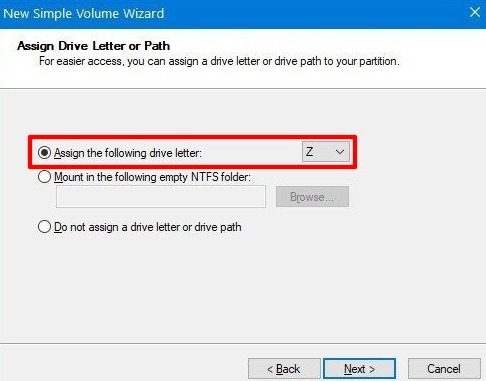Click the letter Z in the drive letter box

coord(309,152)
